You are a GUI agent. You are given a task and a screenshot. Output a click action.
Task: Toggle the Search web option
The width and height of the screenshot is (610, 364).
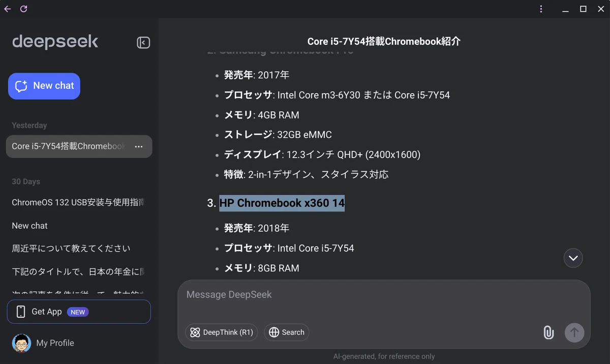[286, 332]
